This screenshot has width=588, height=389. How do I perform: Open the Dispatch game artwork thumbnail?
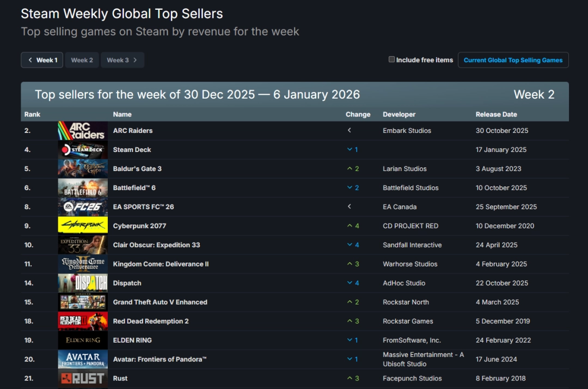(83, 283)
